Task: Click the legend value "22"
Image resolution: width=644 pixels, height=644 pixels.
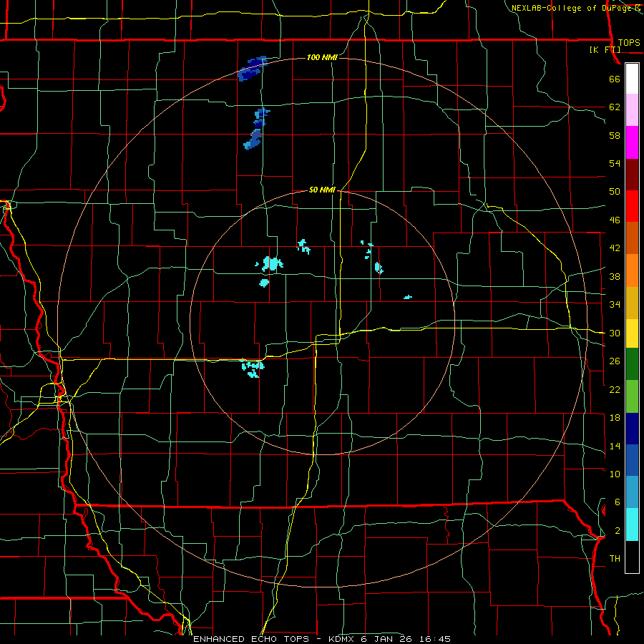Action: pyautogui.click(x=615, y=390)
